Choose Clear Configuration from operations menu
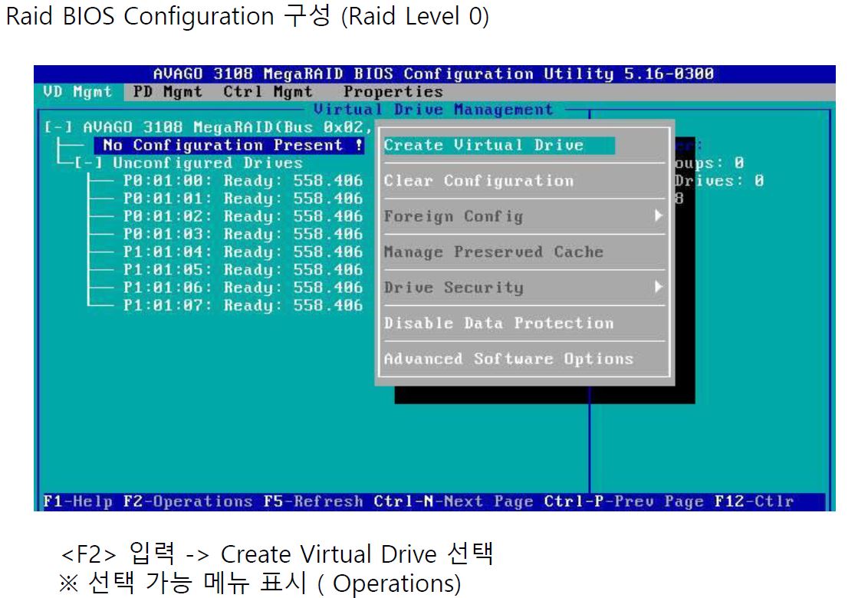This screenshot has height=598, width=868. [x=478, y=181]
